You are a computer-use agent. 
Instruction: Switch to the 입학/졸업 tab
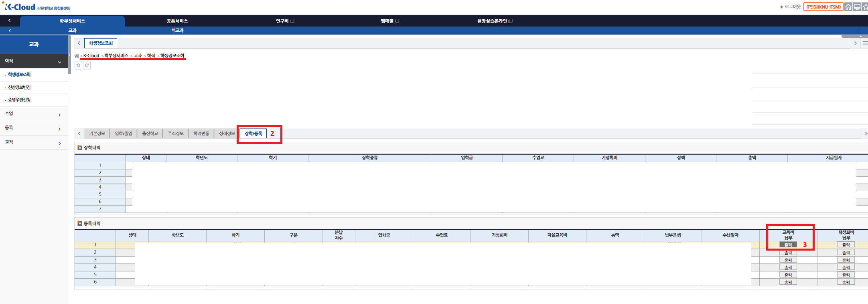tap(123, 133)
